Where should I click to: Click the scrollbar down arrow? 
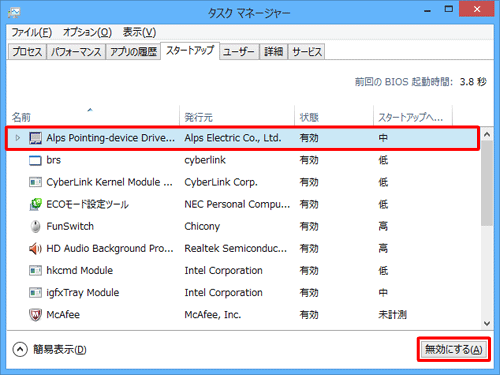[487, 323]
